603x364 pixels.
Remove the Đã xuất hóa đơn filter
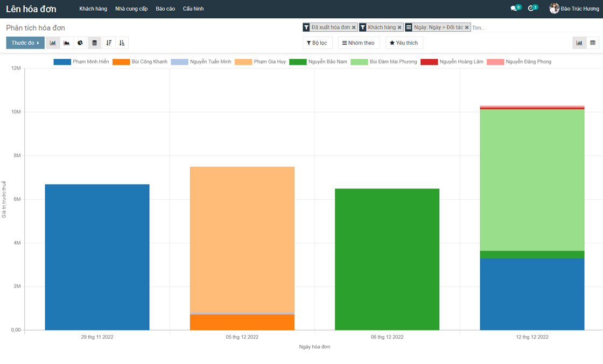tap(354, 27)
